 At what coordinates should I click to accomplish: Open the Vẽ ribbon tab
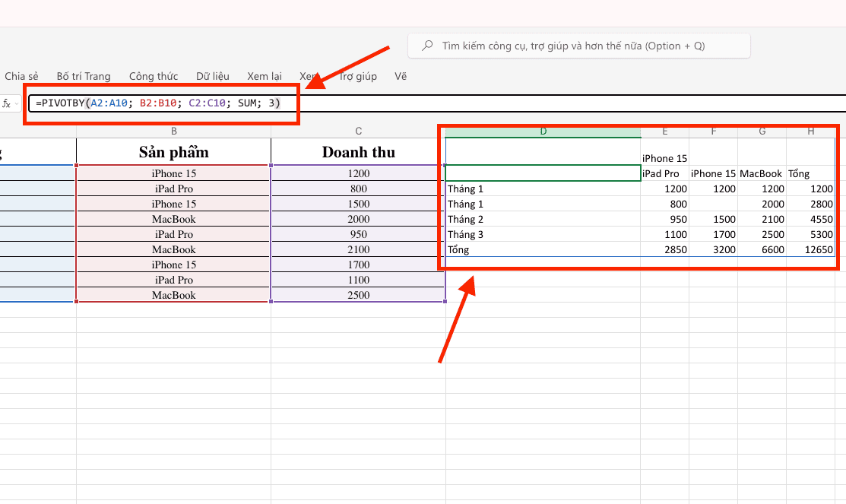[x=401, y=76]
